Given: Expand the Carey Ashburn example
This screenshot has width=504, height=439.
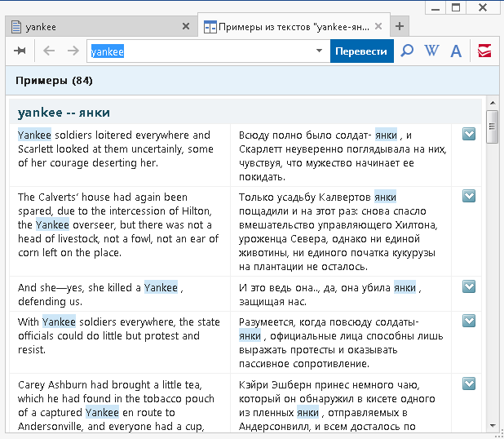Looking at the screenshot, I should coord(469,384).
